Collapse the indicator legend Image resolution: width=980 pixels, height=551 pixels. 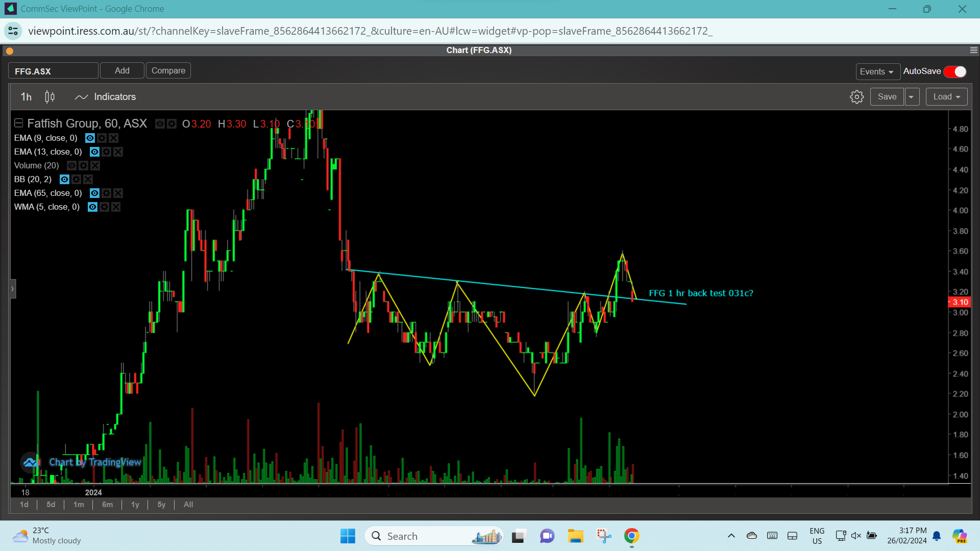19,123
